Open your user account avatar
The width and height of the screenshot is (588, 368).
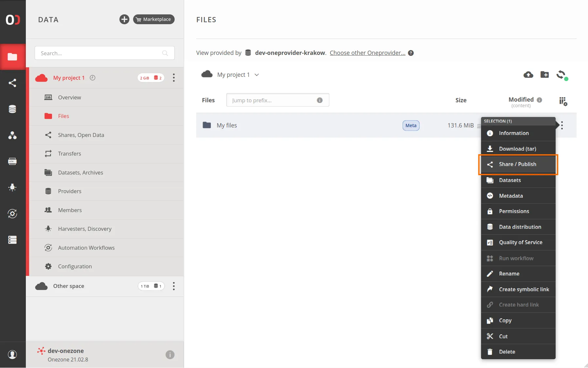(12, 355)
